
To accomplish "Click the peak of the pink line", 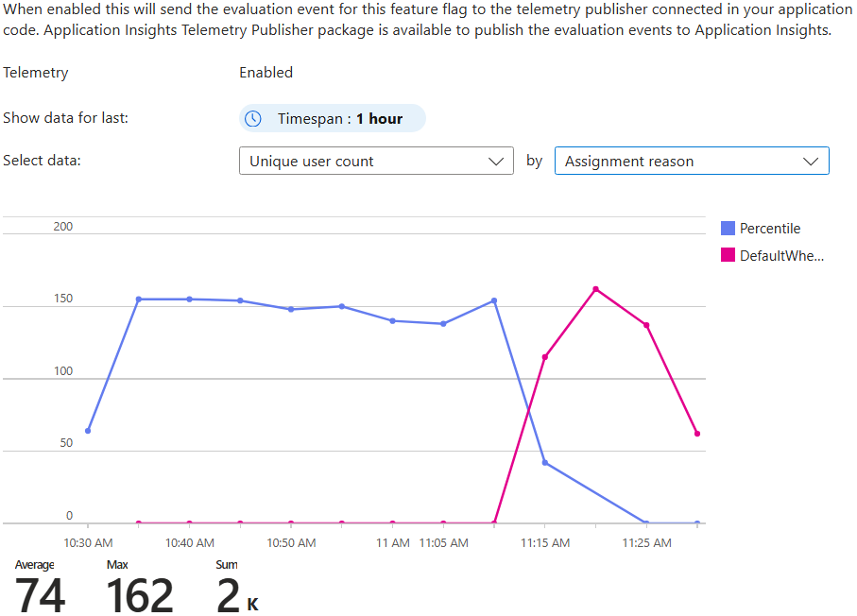I will [595, 290].
